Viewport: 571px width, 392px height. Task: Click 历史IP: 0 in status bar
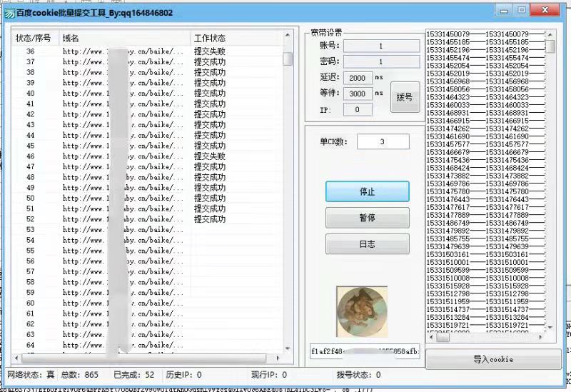[183, 375]
